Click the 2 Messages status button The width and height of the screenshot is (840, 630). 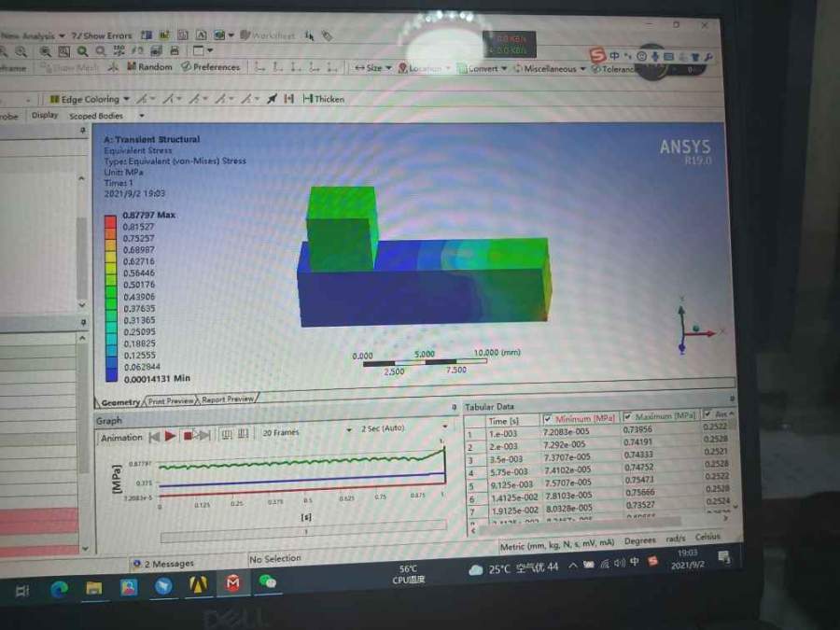point(163,564)
